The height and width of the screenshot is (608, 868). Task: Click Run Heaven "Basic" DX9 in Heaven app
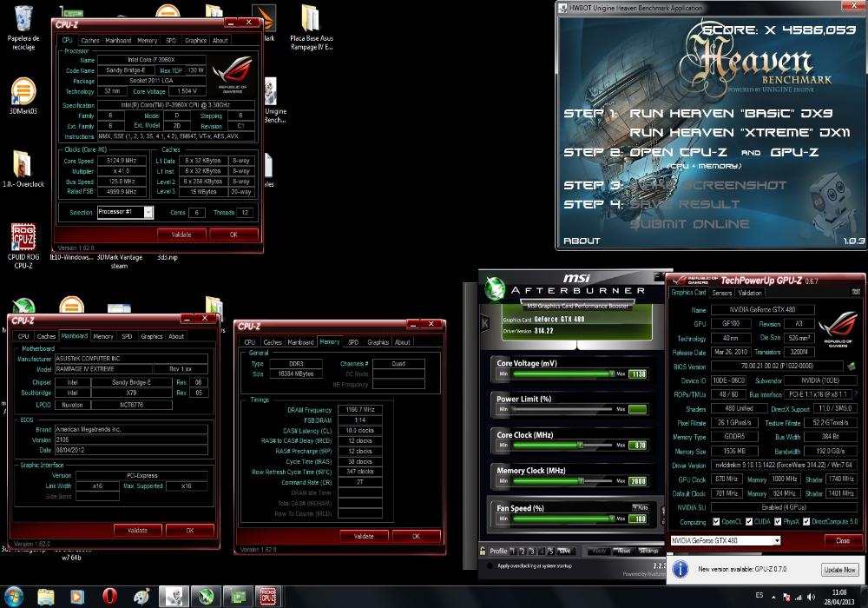point(731,114)
